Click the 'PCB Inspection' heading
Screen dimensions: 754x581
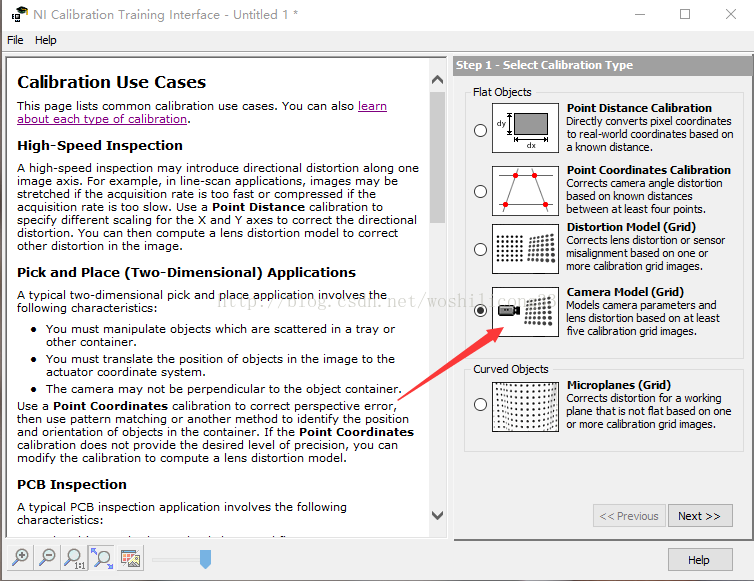[72, 484]
